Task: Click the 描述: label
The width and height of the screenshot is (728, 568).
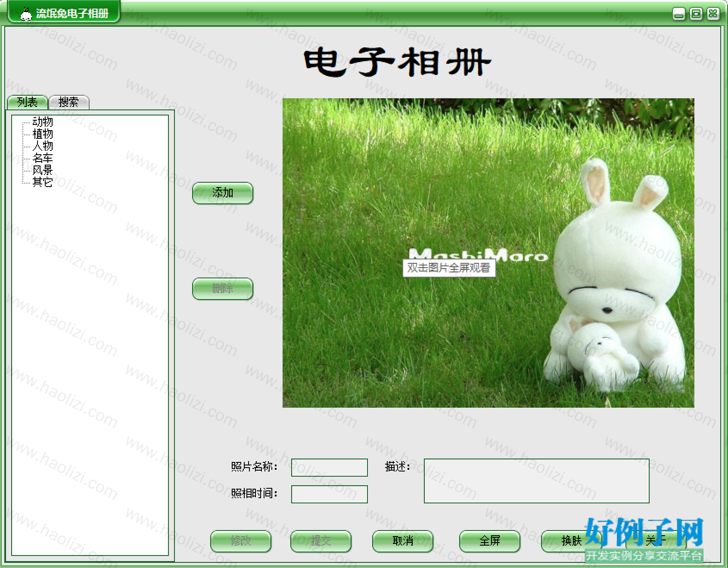Action: tap(398, 467)
